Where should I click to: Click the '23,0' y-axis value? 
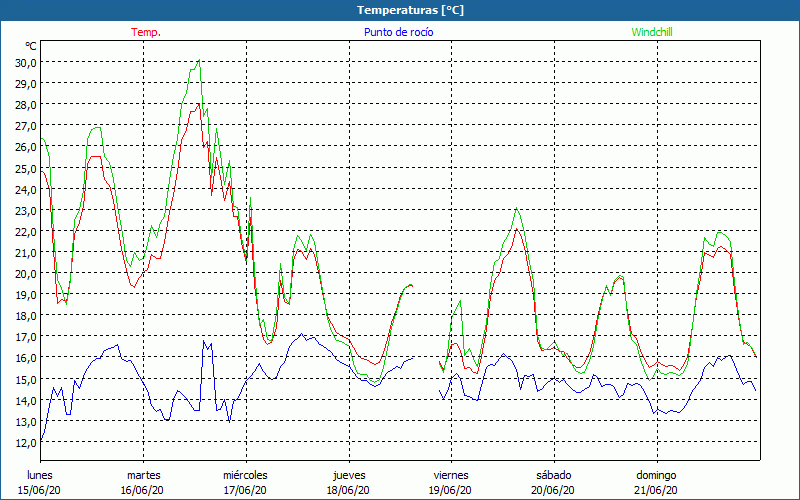(x=26, y=211)
